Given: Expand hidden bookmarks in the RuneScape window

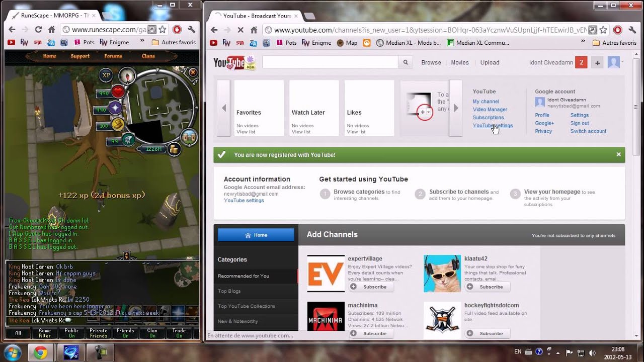Looking at the screenshot, I should pyautogui.click(x=142, y=42).
